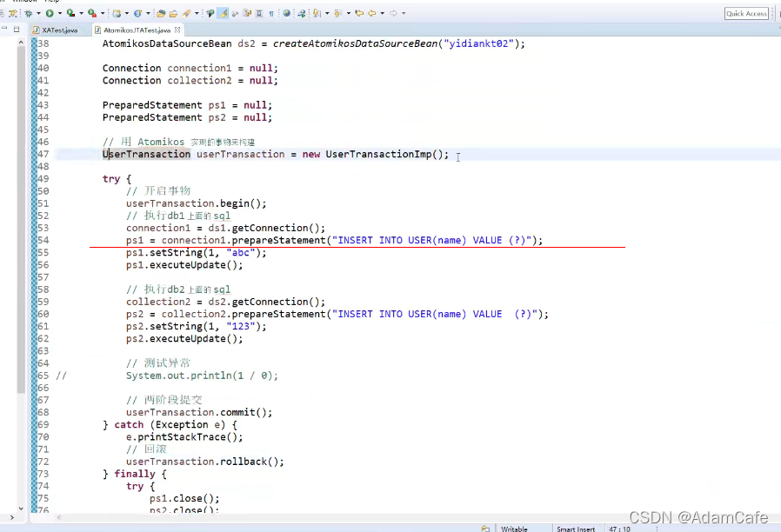
Task: Open the New Java Class dropdown arrow
Action: [148, 13]
